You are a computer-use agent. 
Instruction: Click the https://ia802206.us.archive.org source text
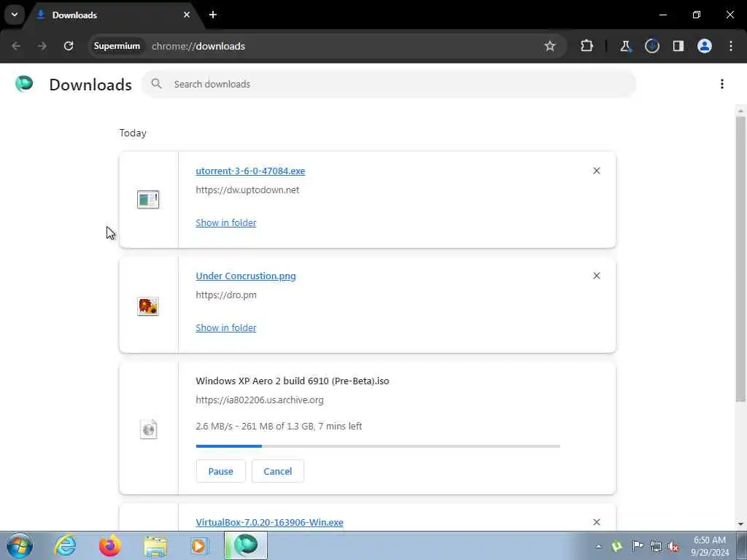[260, 400]
